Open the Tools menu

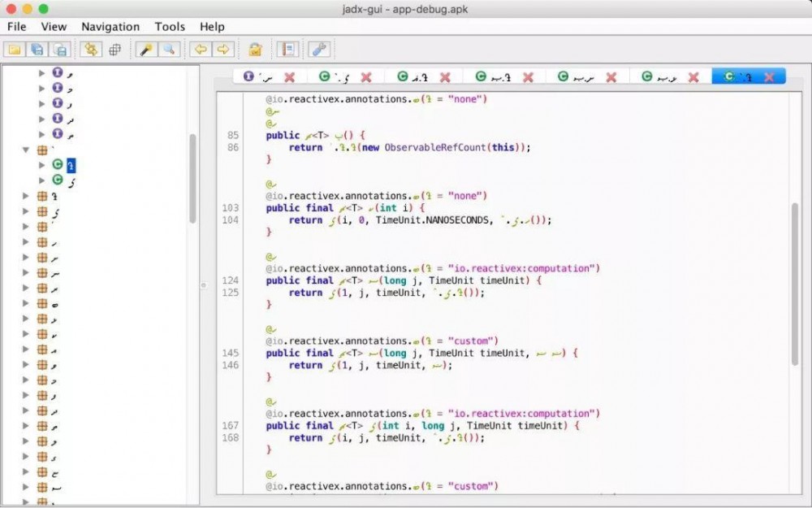pyautogui.click(x=170, y=27)
